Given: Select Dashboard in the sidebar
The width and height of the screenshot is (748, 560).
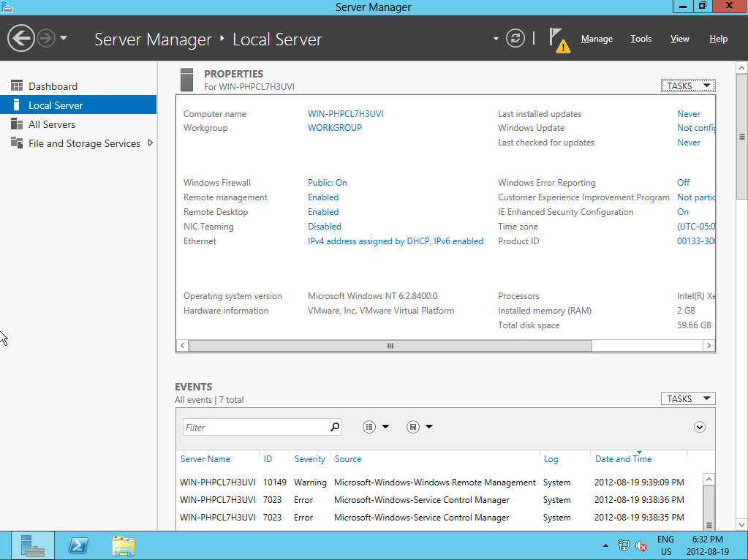Looking at the screenshot, I should tap(53, 86).
